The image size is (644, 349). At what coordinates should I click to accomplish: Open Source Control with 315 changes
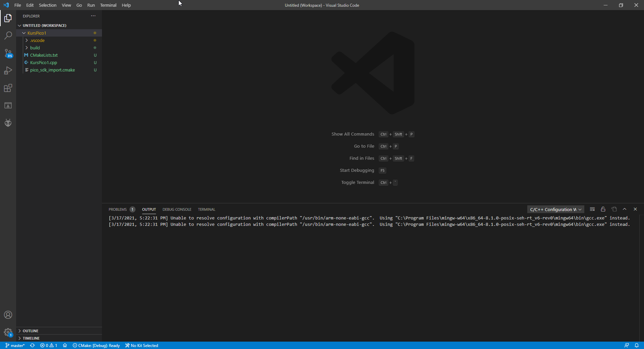click(x=8, y=53)
